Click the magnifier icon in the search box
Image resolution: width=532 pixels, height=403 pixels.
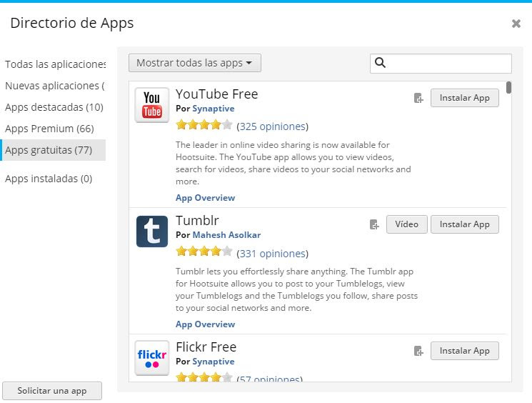coord(380,62)
